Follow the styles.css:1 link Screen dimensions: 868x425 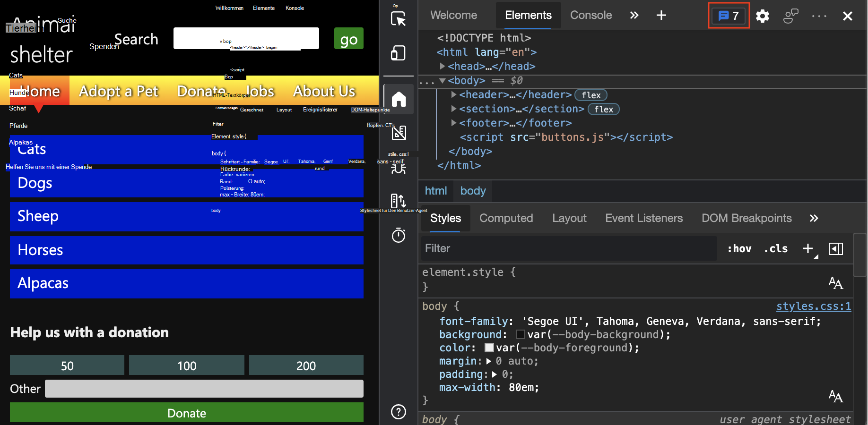[813, 306]
